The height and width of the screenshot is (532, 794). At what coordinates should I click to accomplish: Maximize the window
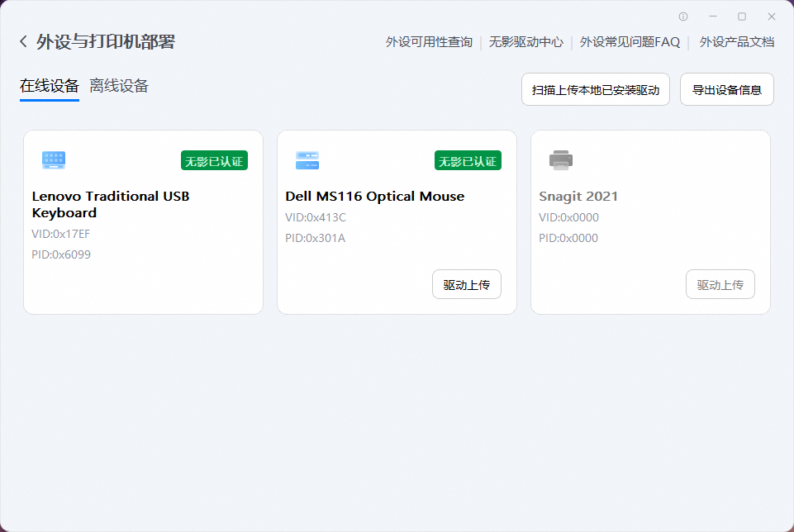click(x=742, y=17)
